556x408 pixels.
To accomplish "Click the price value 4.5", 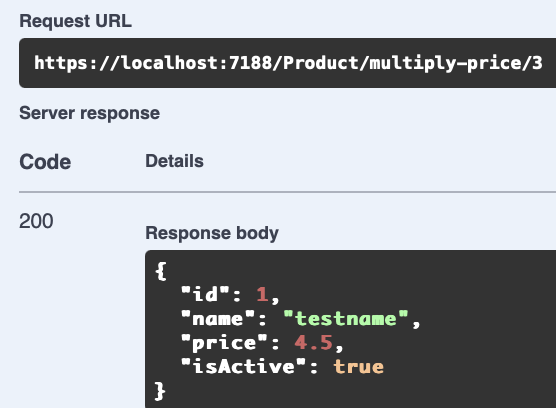I will pyautogui.click(x=313, y=342).
